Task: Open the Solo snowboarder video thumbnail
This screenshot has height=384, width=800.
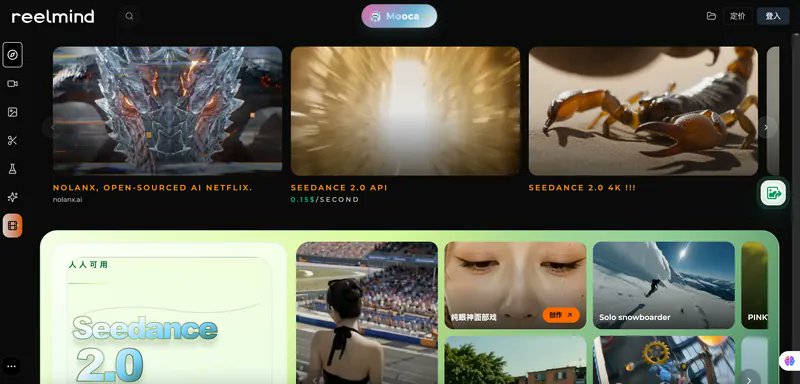Action: point(664,285)
